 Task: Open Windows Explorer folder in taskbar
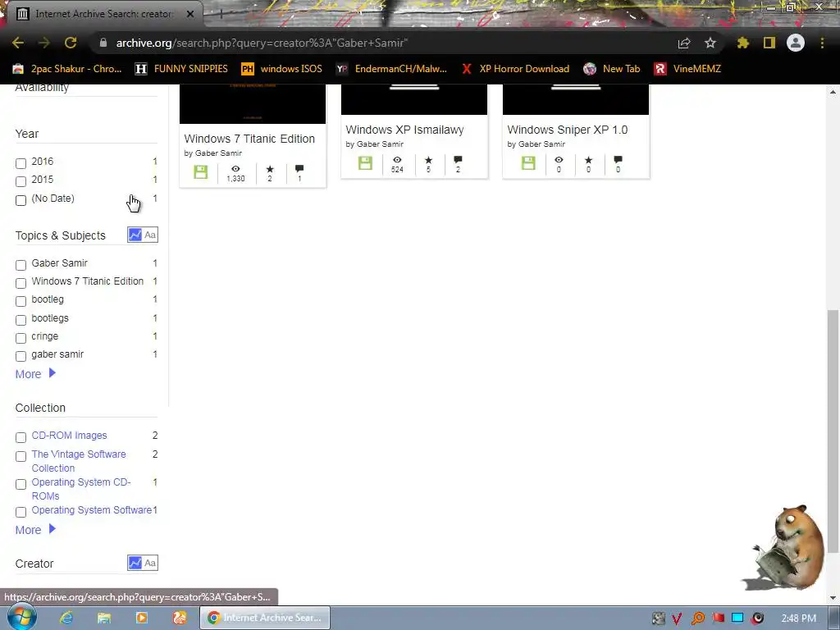coord(104,618)
